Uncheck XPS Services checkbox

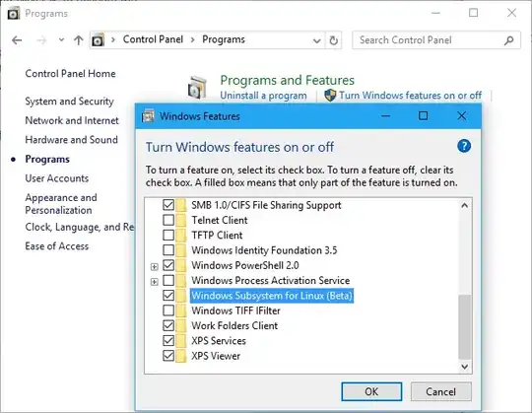pos(168,341)
